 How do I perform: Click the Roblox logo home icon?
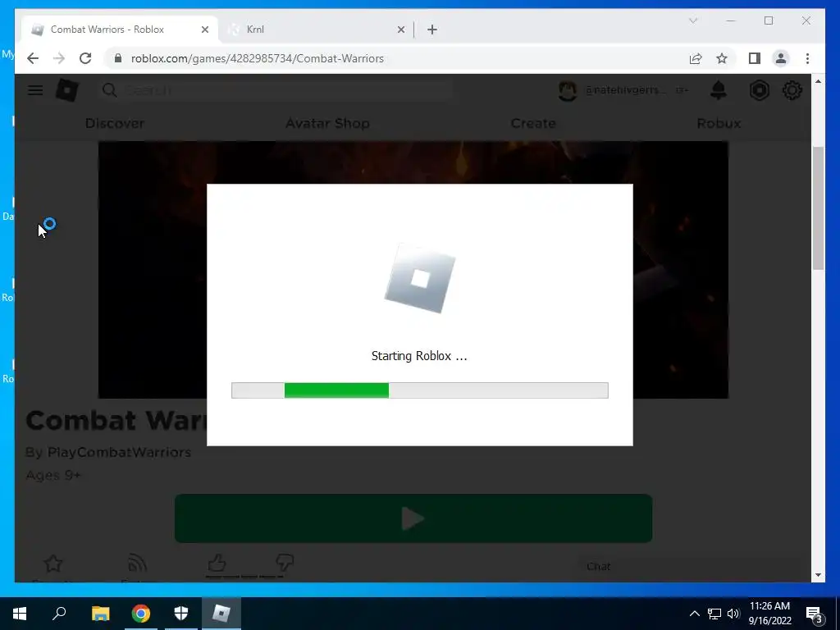(67, 90)
